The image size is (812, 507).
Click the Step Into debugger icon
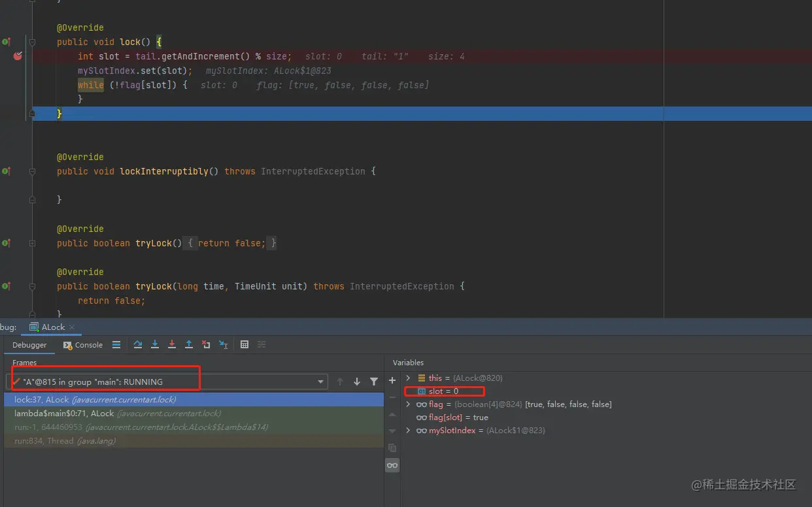click(155, 344)
